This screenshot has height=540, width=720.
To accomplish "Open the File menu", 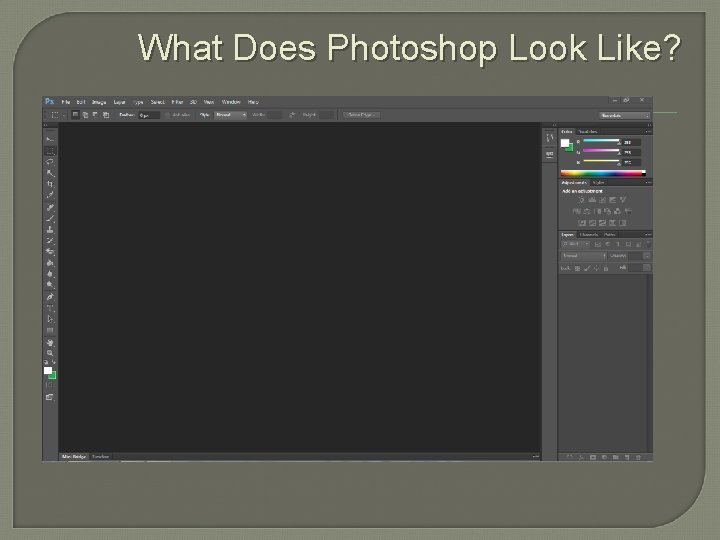I will point(66,102).
